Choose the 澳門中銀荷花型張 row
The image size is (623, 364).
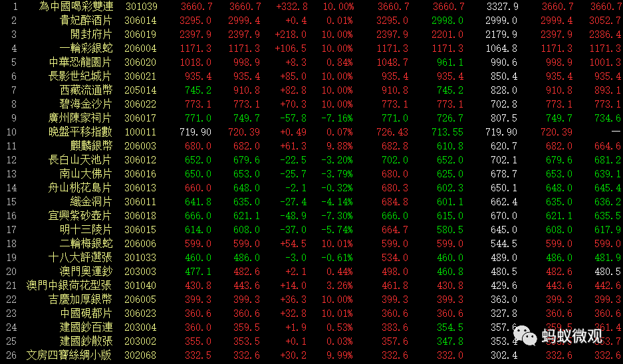click(70, 286)
